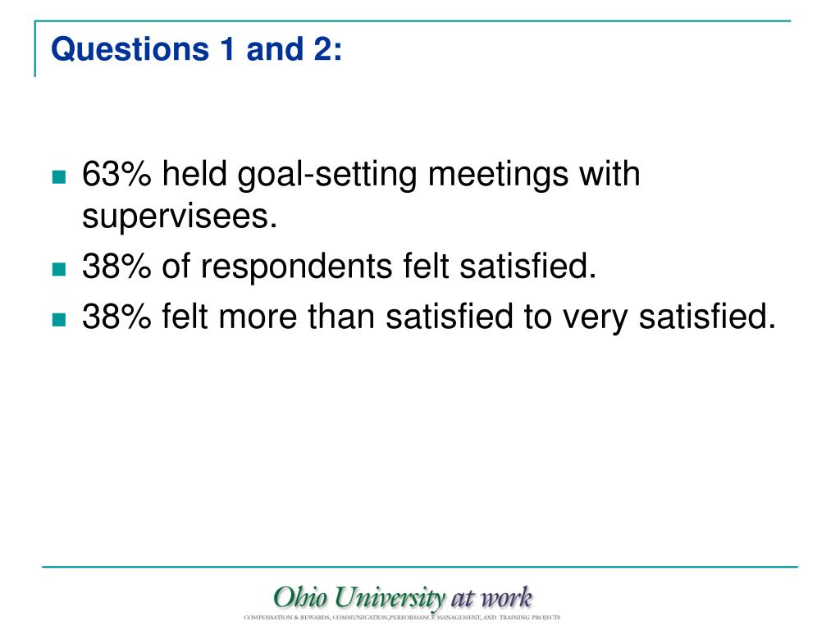The image size is (840, 630).
Task: Click the 'Questions 1 and 2:' slide title
Action: pyautogui.click(x=196, y=49)
